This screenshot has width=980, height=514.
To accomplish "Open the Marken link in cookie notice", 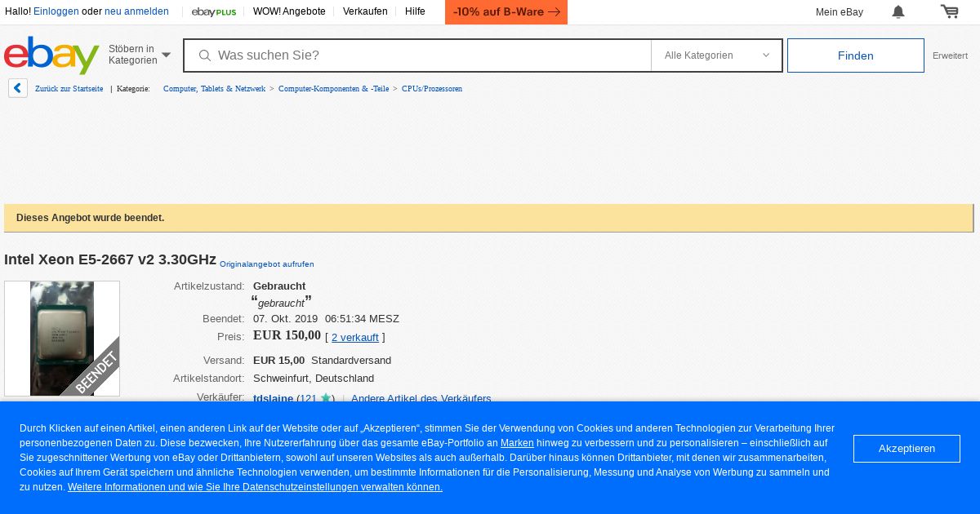I will 517,443.
